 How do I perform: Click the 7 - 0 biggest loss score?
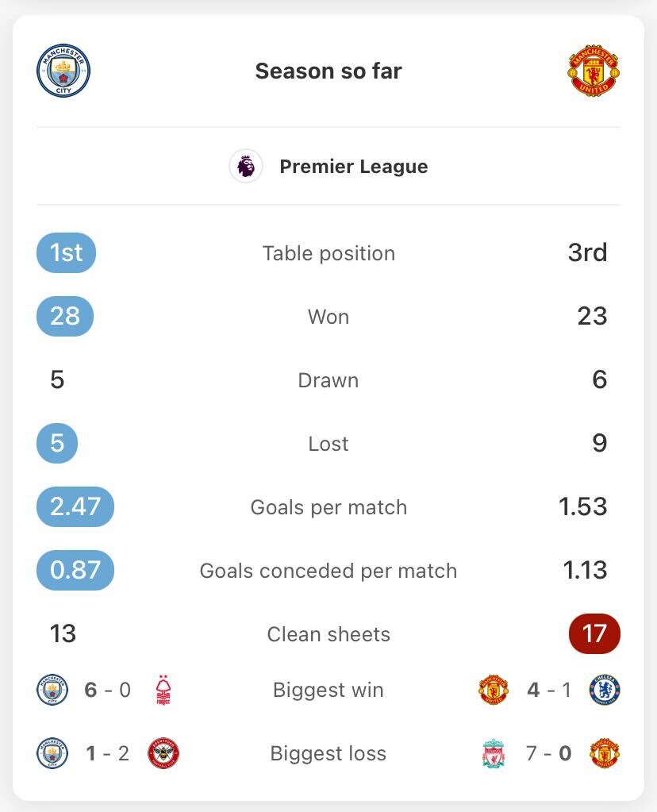click(x=549, y=753)
